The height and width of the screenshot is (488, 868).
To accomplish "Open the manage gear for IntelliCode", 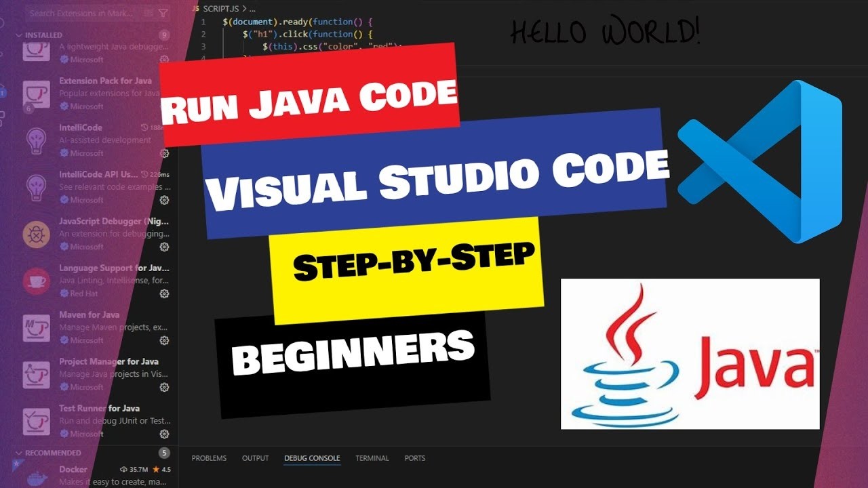I will (x=164, y=153).
